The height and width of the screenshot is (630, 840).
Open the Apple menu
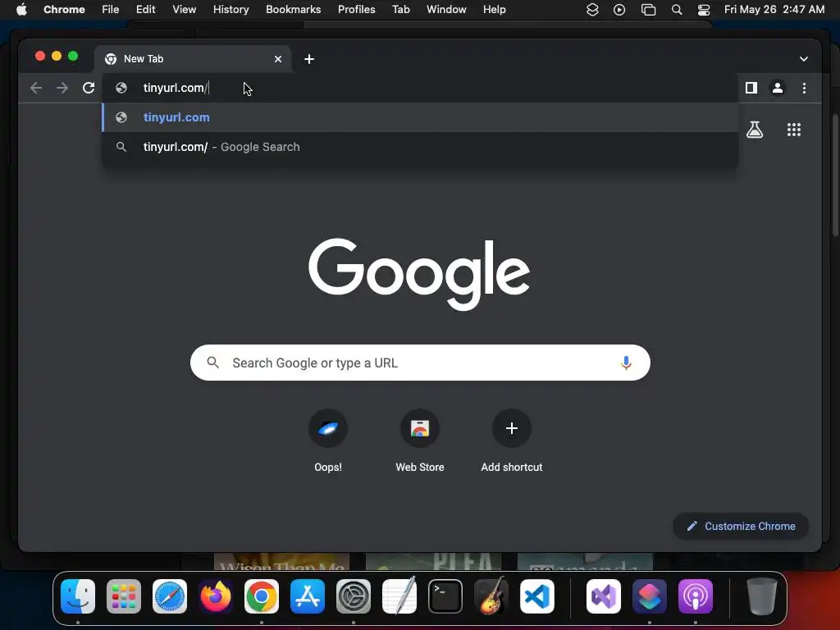click(21, 10)
